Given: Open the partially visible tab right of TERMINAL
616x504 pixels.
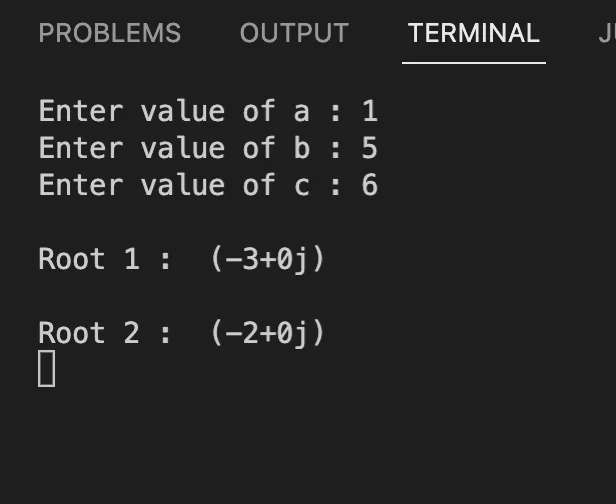Looking at the screenshot, I should tap(606, 33).
